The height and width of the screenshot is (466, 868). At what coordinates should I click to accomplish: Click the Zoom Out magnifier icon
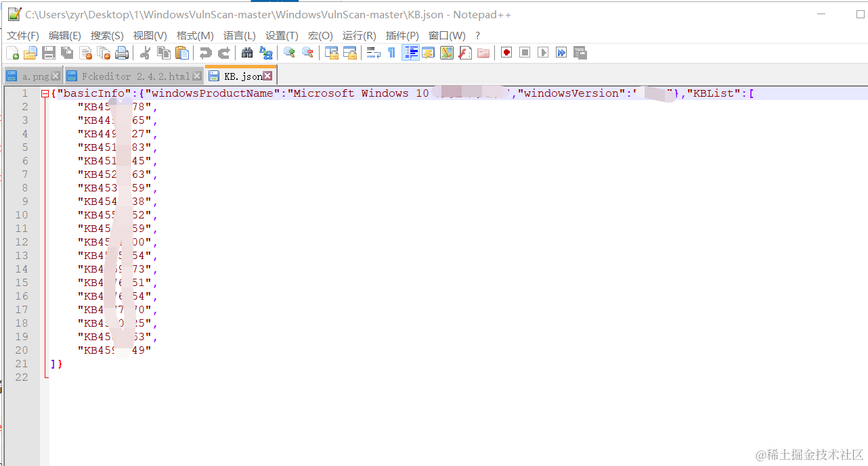tap(307, 53)
